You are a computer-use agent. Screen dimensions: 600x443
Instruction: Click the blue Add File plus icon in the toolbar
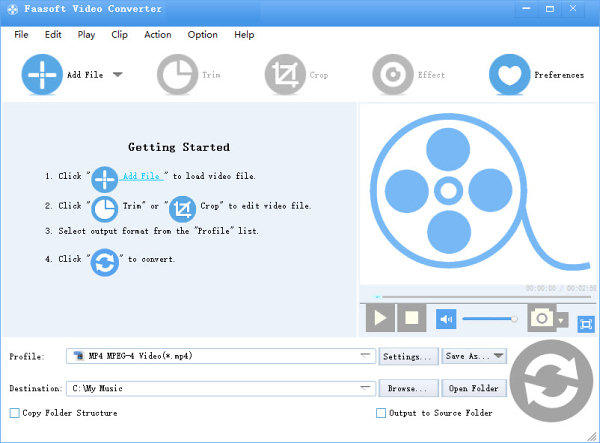(42, 75)
